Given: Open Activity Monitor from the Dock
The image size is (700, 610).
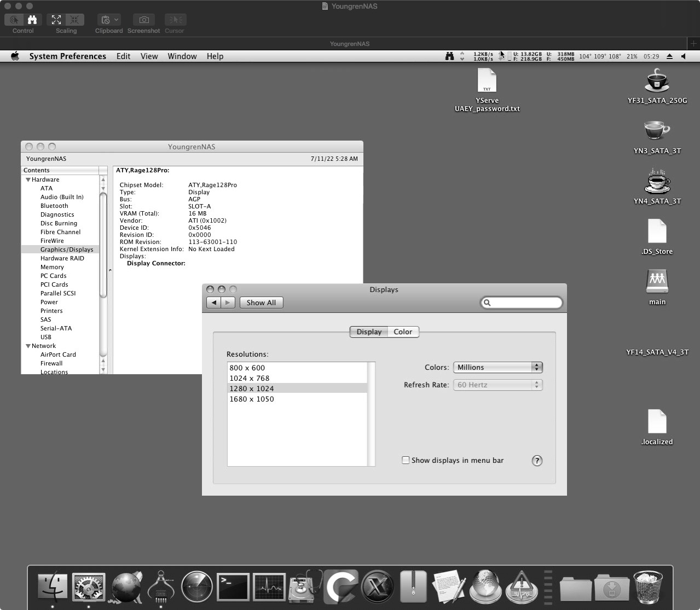Looking at the screenshot, I should click(269, 586).
